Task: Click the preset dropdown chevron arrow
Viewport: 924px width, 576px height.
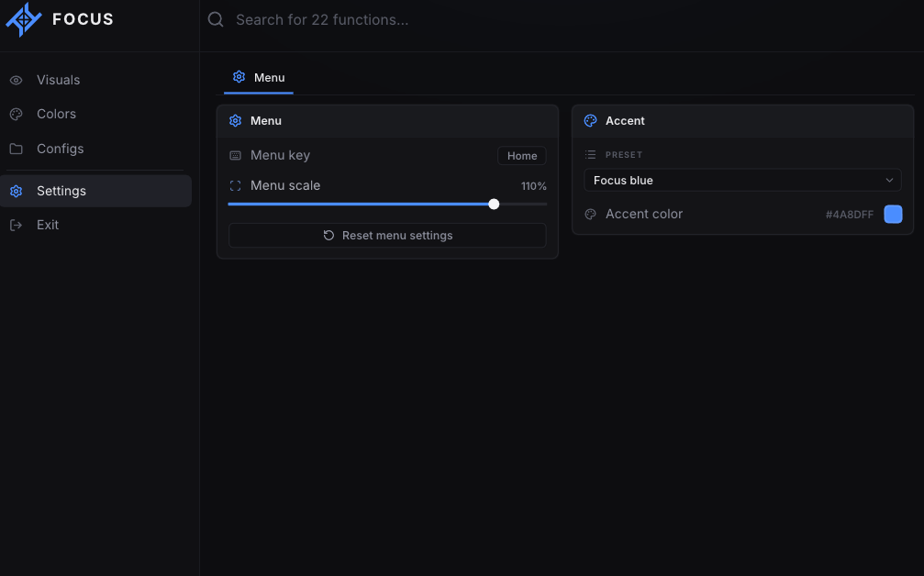Action: coord(889,180)
